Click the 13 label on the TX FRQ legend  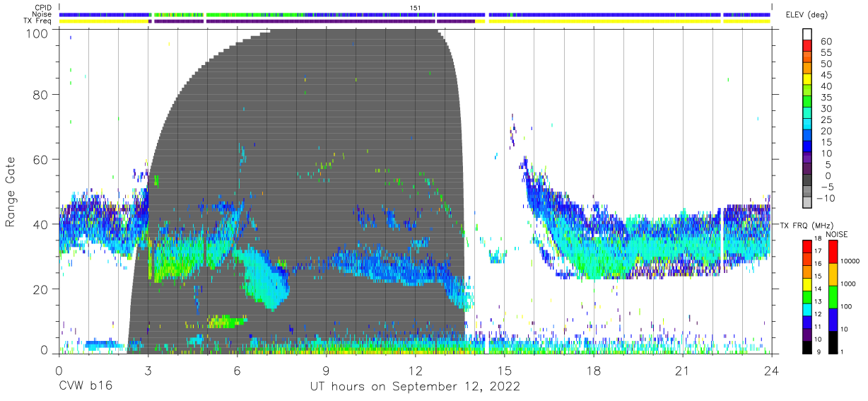pos(816,301)
